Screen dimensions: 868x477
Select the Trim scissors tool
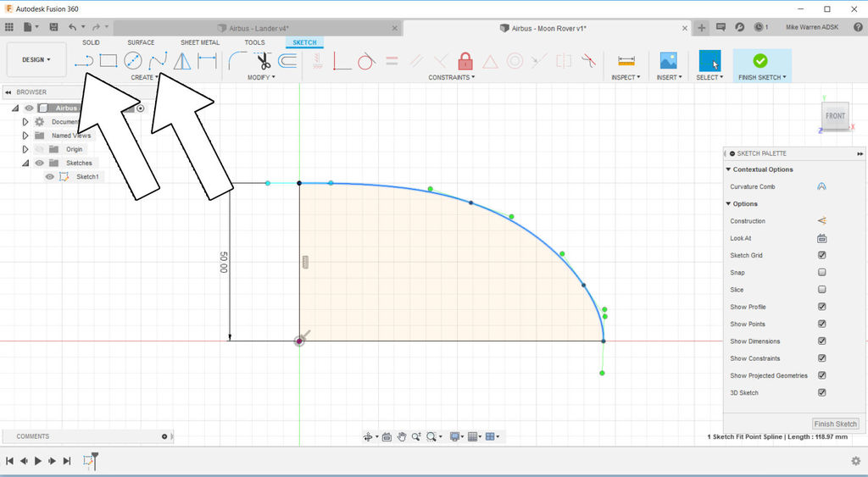263,61
